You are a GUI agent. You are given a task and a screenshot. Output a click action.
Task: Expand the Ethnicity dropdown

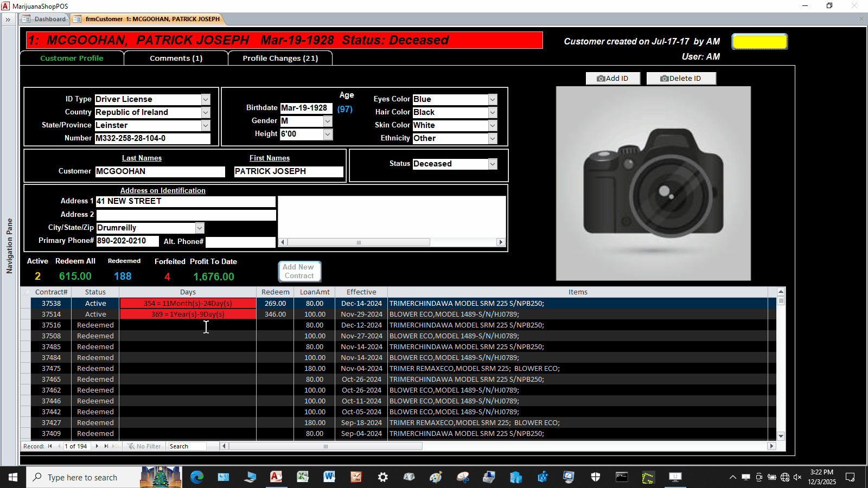(x=493, y=138)
